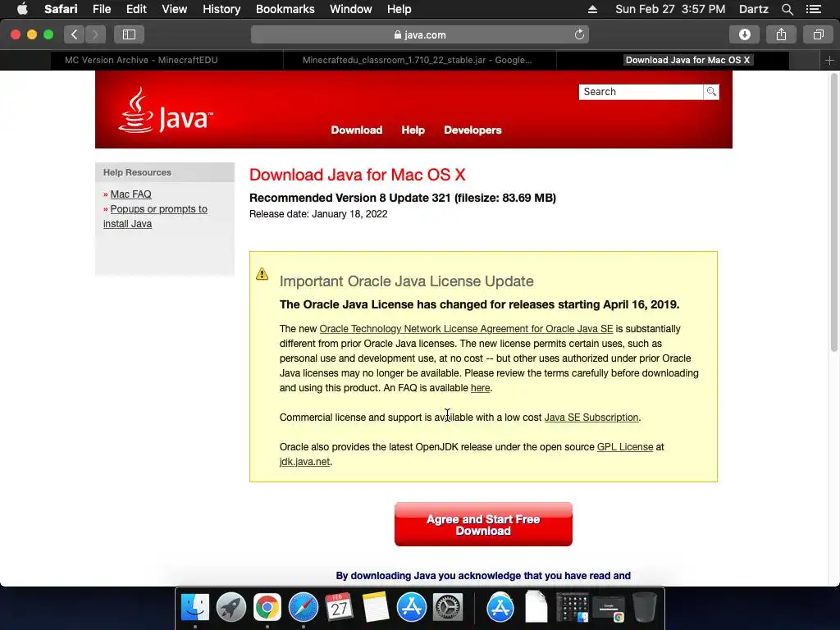840x630 pixels.
Task: Click the Share toolbar icon
Action: pyautogui.click(x=781, y=34)
